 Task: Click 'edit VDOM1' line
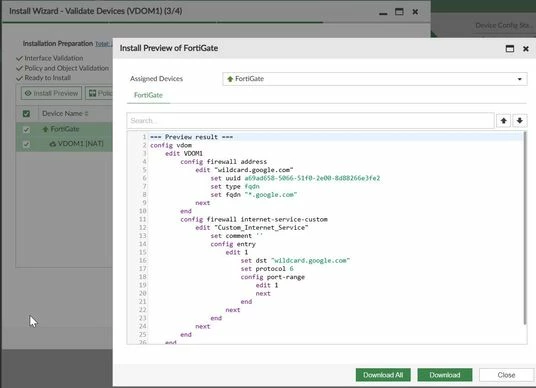(x=184, y=153)
